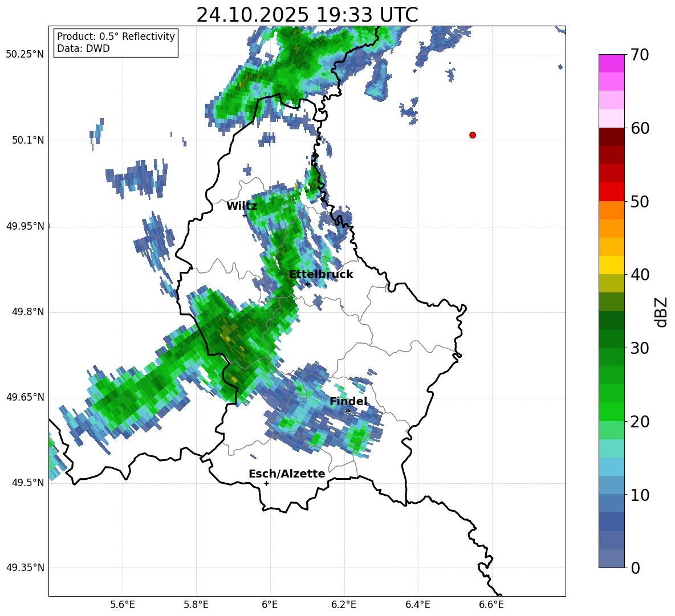Viewport: 675px width, 616px height.
Task: Pick the bright green swatch just above 20 dBZ
Action: [x=611, y=411]
